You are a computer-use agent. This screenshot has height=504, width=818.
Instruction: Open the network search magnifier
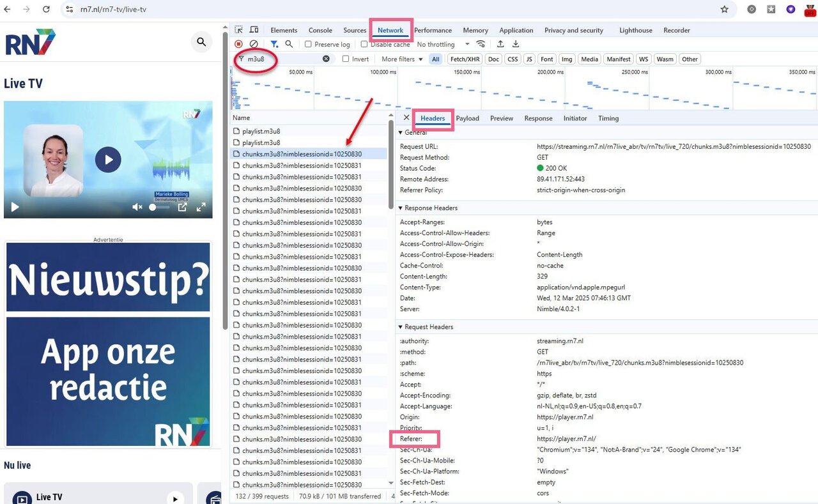point(289,44)
